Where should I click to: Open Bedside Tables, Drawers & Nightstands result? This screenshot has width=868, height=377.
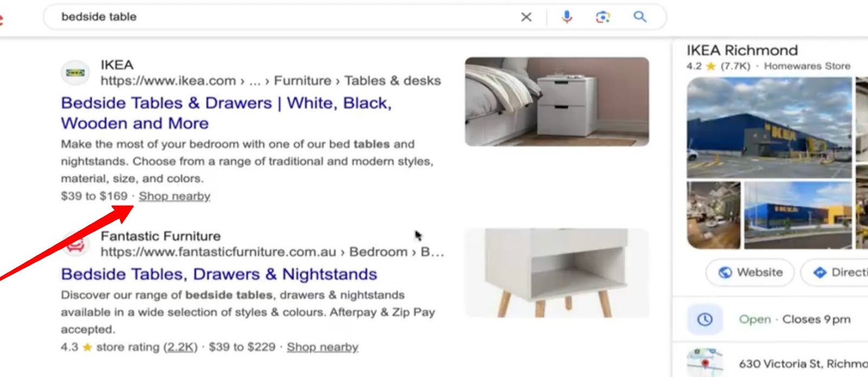click(219, 274)
